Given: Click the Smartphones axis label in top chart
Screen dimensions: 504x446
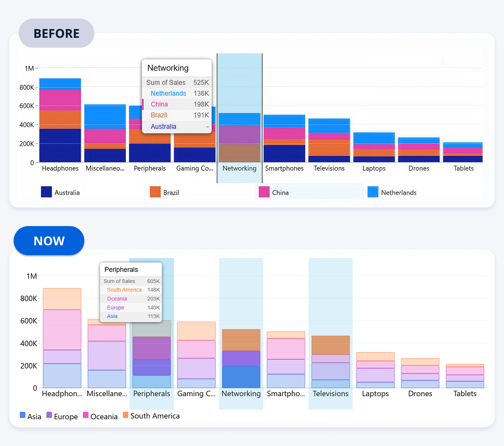Looking at the screenshot, I should coord(284,168).
